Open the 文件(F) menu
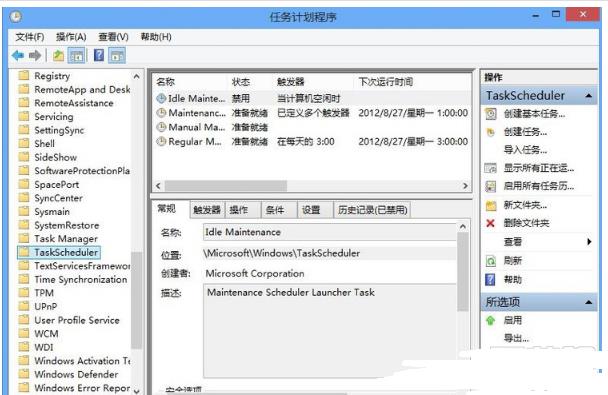 click(x=29, y=37)
